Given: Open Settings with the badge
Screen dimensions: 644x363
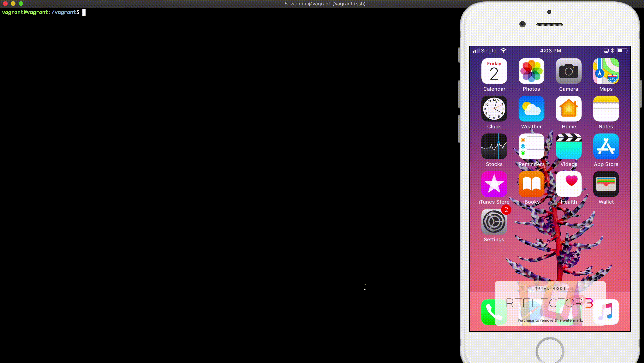Looking at the screenshot, I should pyautogui.click(x=494, y=222).
